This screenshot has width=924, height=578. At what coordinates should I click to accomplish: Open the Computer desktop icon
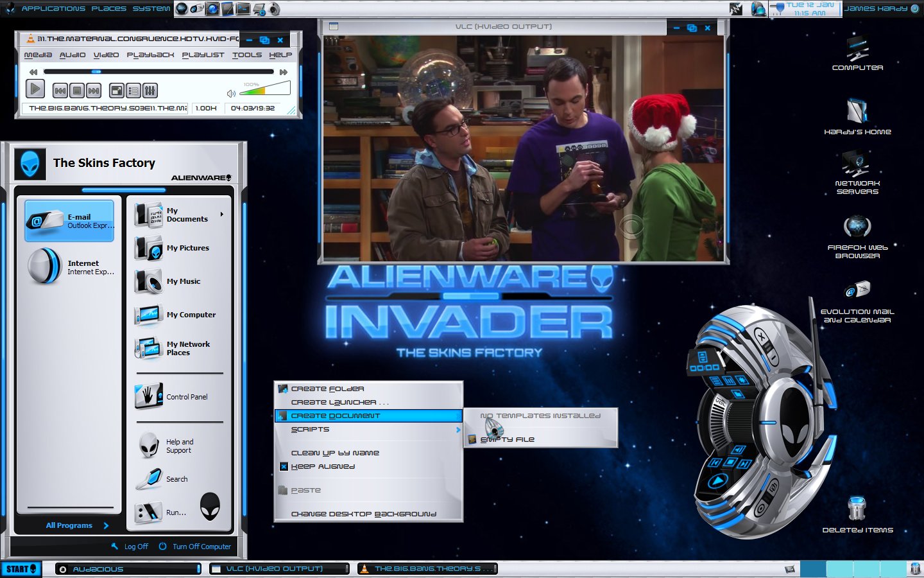click(x=857, y=53)
